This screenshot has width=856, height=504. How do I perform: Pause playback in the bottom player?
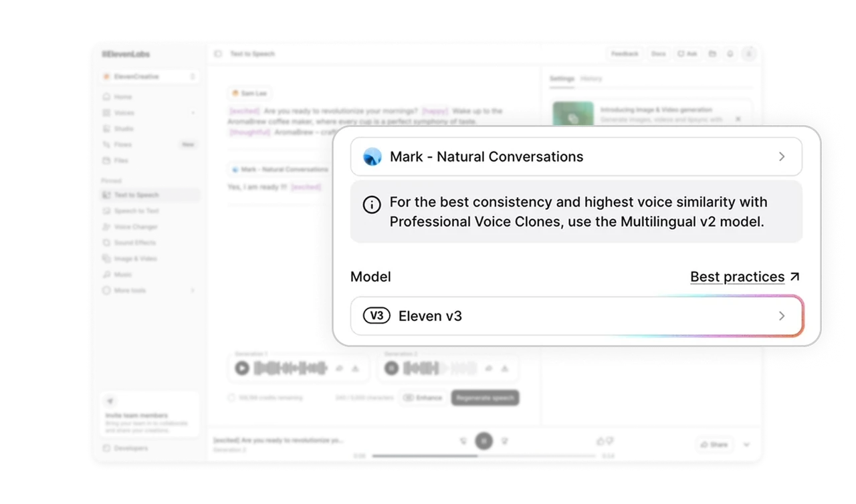click(484, 441)
